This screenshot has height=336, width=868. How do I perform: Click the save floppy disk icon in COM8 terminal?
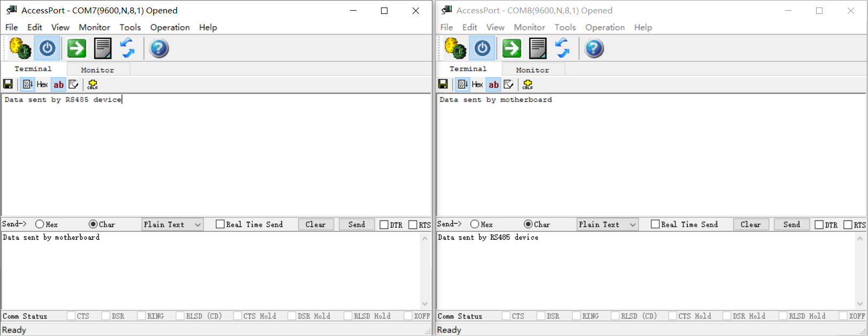pos(443,84)
